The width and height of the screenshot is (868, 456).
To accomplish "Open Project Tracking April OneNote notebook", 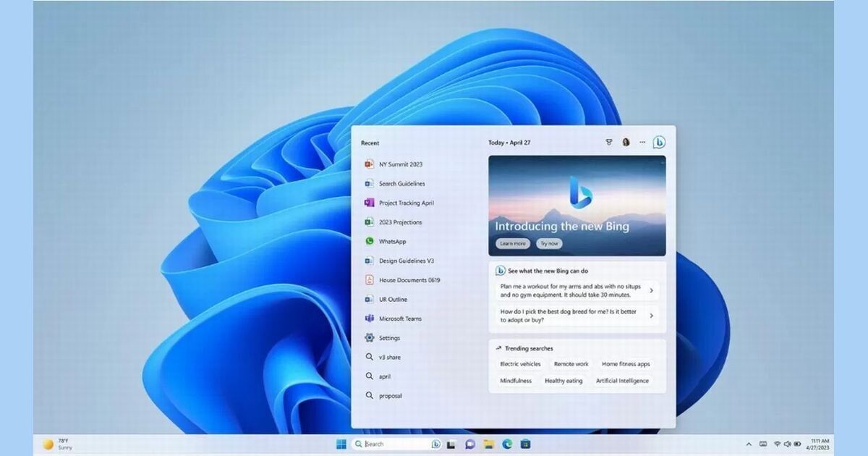I will pos(400,203).
